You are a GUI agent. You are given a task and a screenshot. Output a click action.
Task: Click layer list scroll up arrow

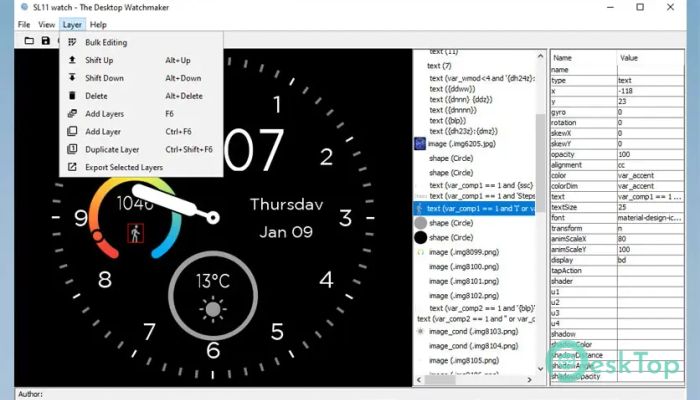(541, 56)
